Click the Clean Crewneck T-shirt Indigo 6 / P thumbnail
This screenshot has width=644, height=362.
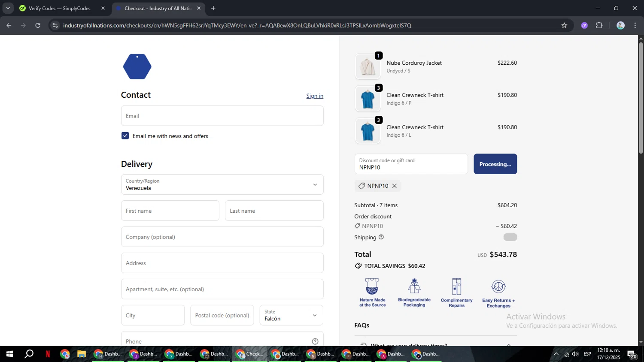coord(368,99)
